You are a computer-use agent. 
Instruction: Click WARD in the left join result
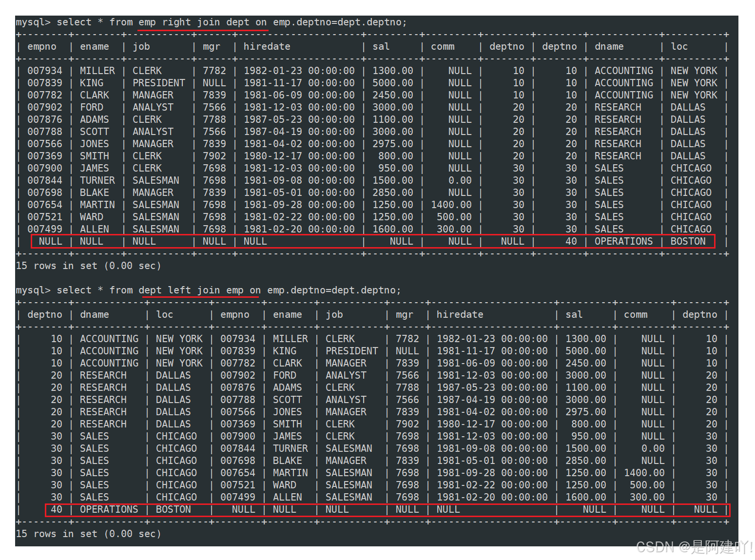click(x=285, y=485)
